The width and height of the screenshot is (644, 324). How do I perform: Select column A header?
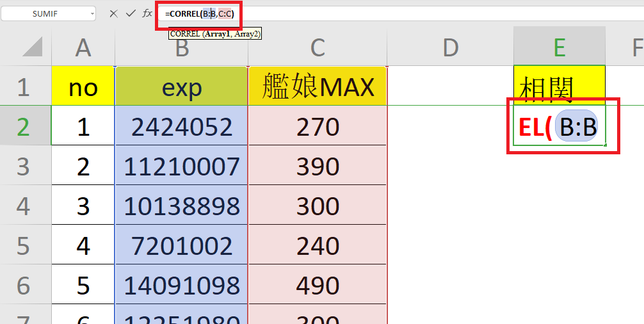[x=83, y=47]
